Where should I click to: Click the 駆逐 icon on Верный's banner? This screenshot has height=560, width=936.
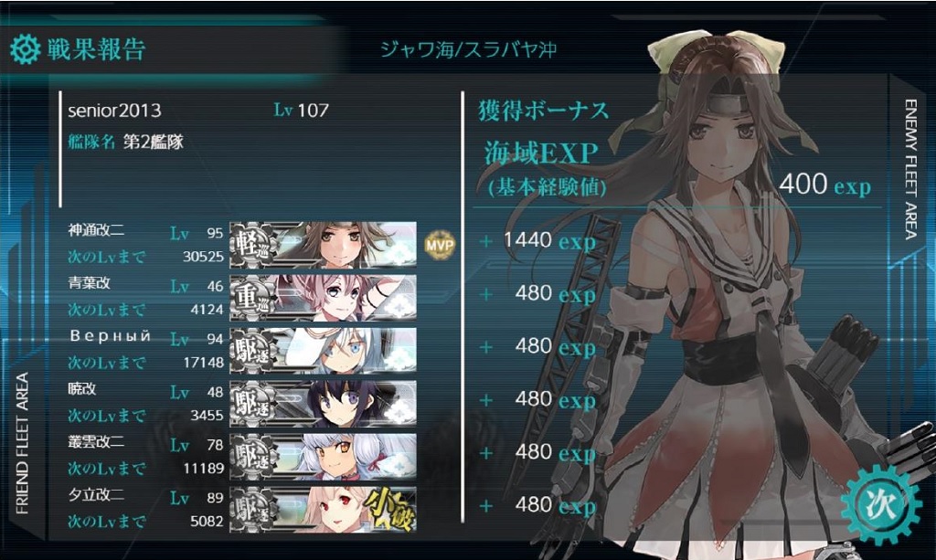[x=254, y=351]
